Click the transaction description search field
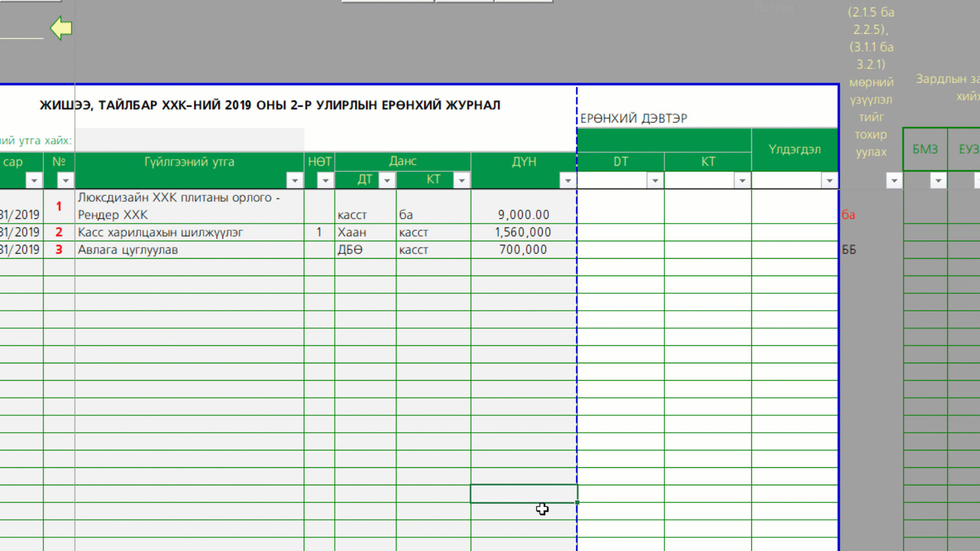 (189, 140)
